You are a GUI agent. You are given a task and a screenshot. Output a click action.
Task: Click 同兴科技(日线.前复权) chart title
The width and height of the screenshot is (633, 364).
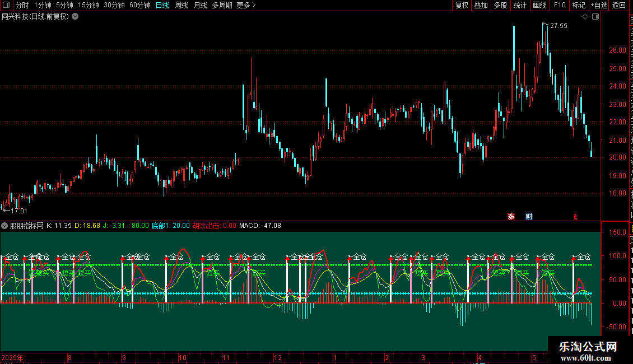click(35, 17)
